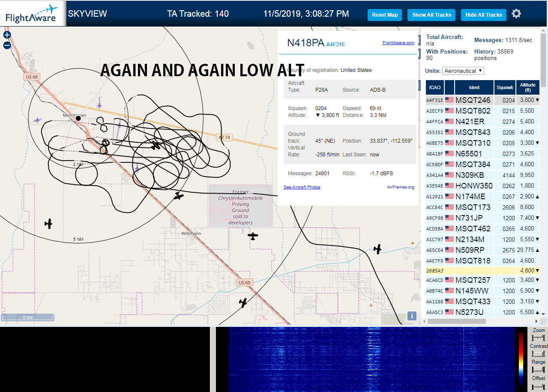Screen dimensions: 548x392
Task: Click the US flag in the N145WW row
Action: tap(449, 291)
